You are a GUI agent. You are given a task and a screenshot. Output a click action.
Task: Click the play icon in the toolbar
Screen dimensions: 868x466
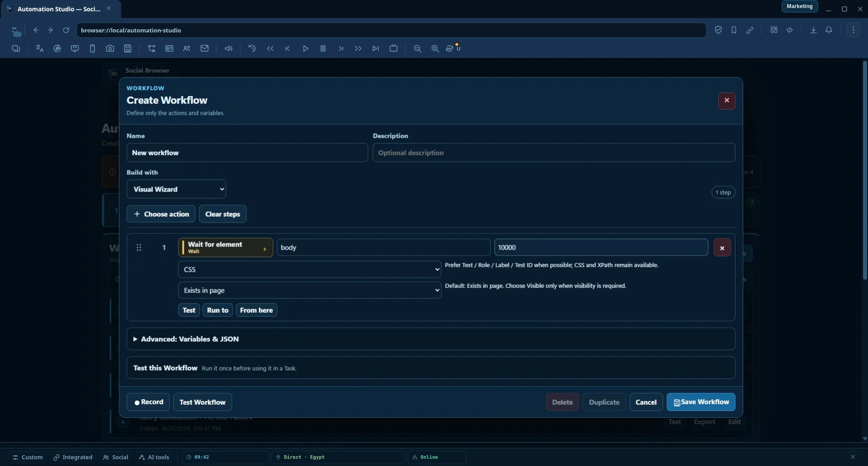point(305,48)
